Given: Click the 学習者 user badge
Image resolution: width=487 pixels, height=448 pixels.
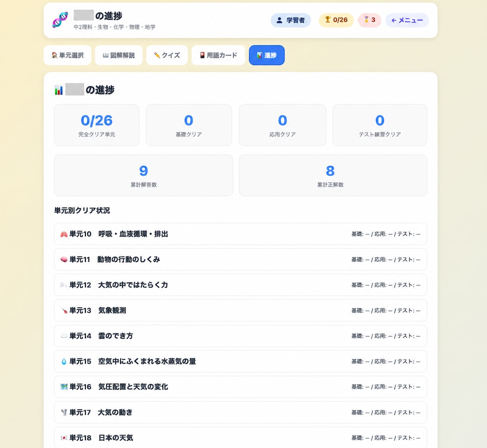Looking at the screenshot, I should pyautogui.click(x=291, y=20).
